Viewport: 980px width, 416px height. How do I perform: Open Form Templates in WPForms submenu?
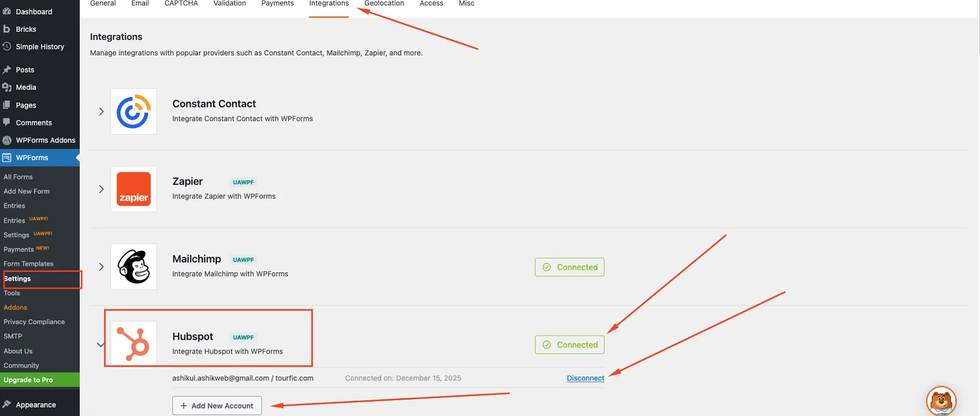(28, 264)
